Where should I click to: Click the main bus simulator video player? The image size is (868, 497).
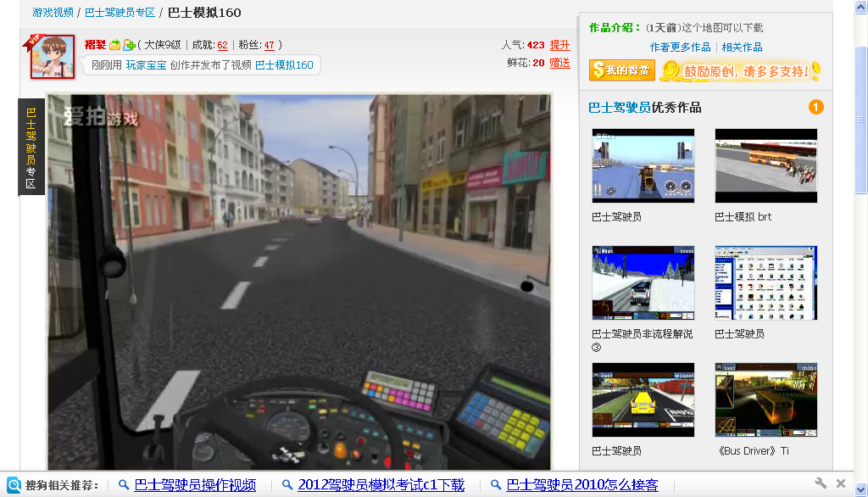299,282
